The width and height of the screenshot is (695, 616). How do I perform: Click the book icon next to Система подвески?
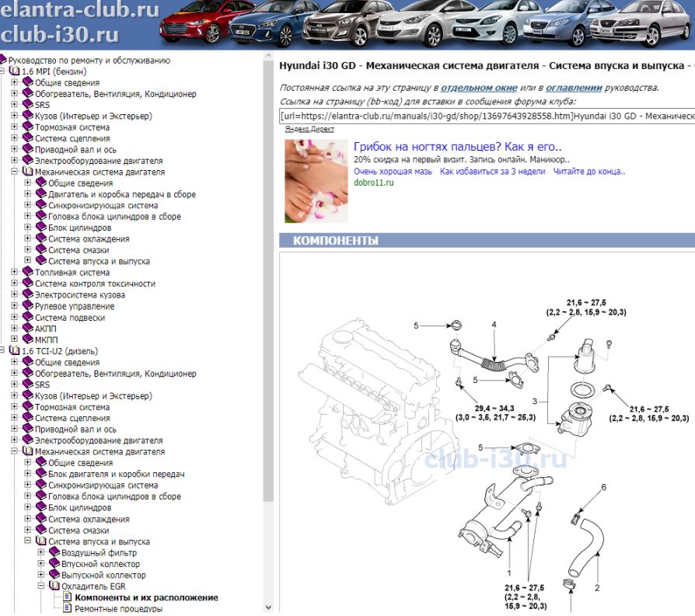[28, 318]
